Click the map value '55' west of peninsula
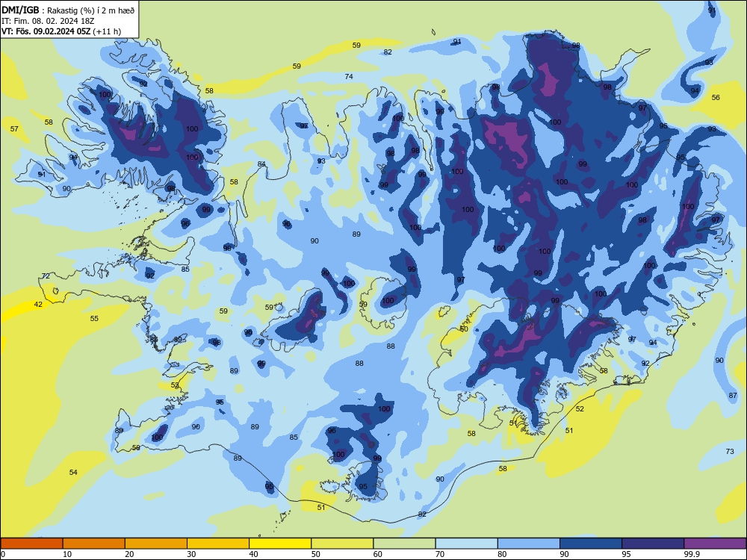Image resolution: width=747 pixels, height=560 pixels. click(x=94, y=318)
